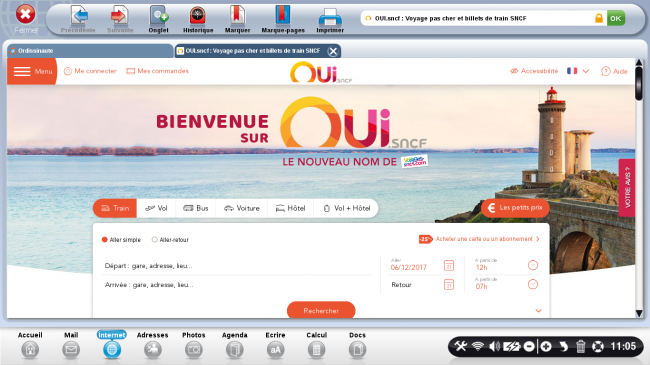Open the Historique panel
Image resolution: width=650 pixels, height=365 pixels.
(198, 19)
